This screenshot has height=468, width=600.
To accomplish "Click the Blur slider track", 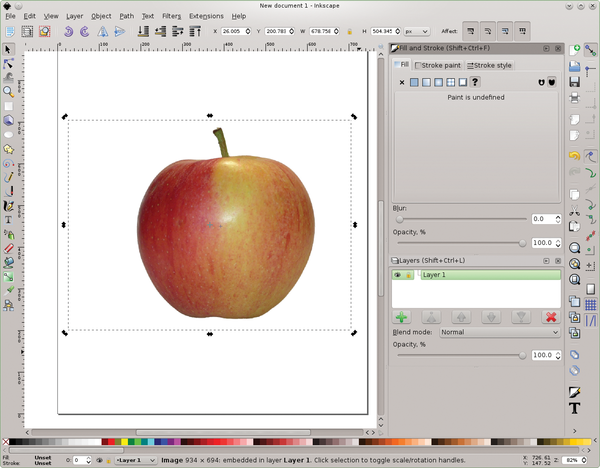I will 462,218.
